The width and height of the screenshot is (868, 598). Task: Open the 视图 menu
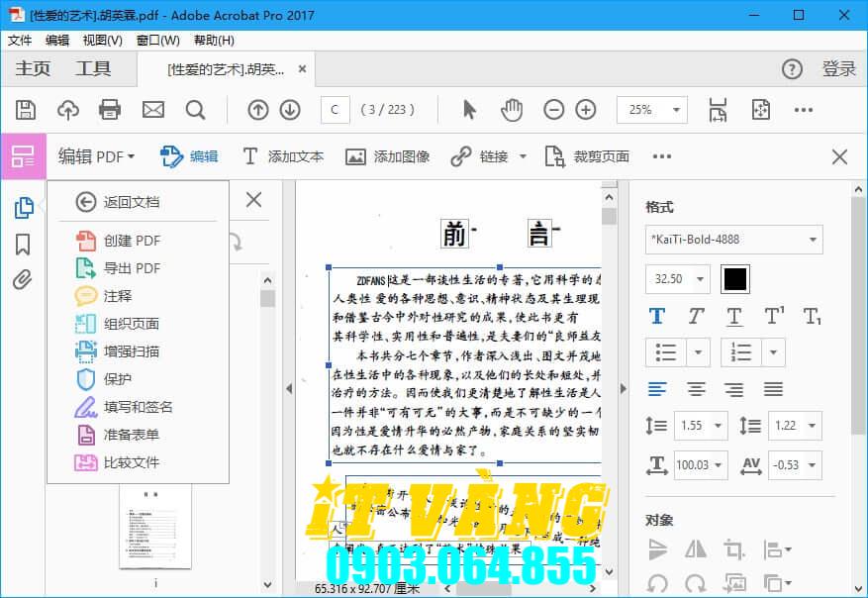(99, 41)
